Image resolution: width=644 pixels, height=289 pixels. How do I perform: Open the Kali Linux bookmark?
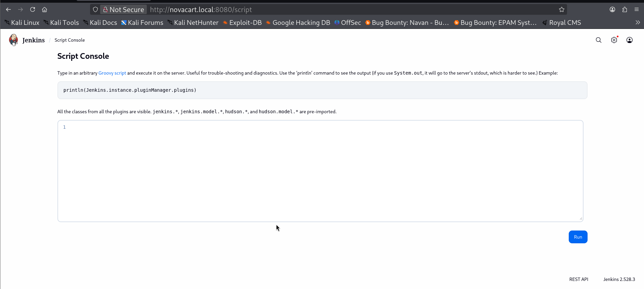click(x=22, y=23)
